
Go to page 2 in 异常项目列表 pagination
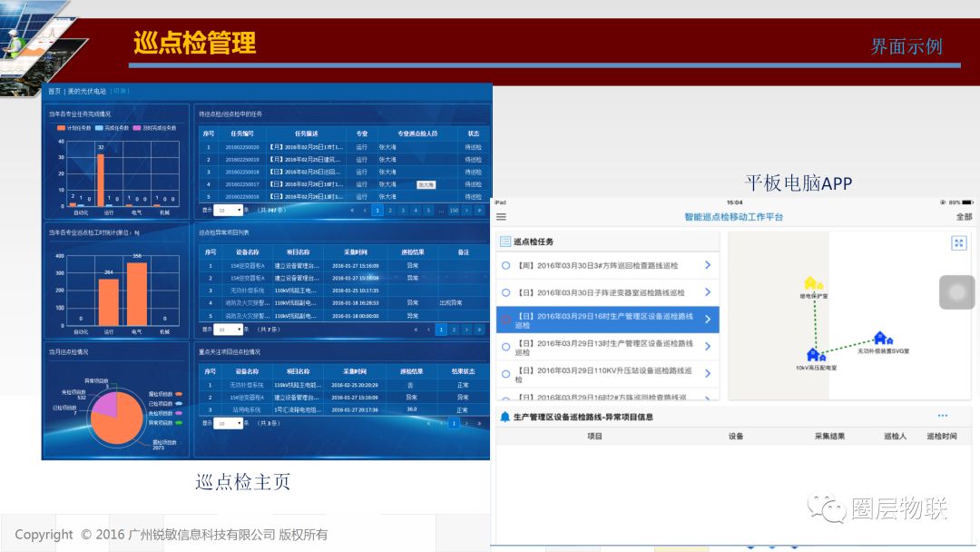click(454, 330)
